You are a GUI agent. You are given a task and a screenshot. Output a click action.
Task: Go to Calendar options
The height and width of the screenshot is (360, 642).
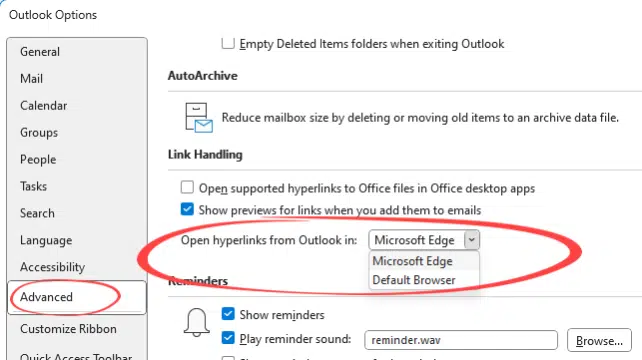point(43,106)
